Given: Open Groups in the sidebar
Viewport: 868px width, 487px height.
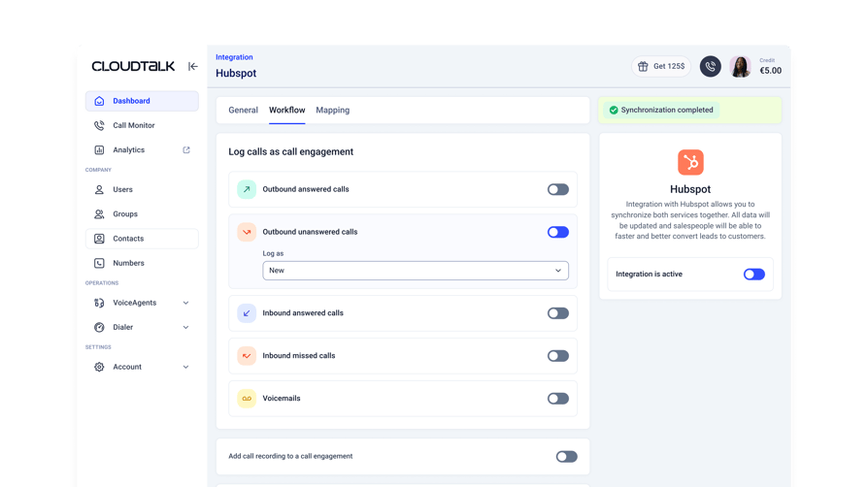Looking at the screenshot, I should 142,214.
